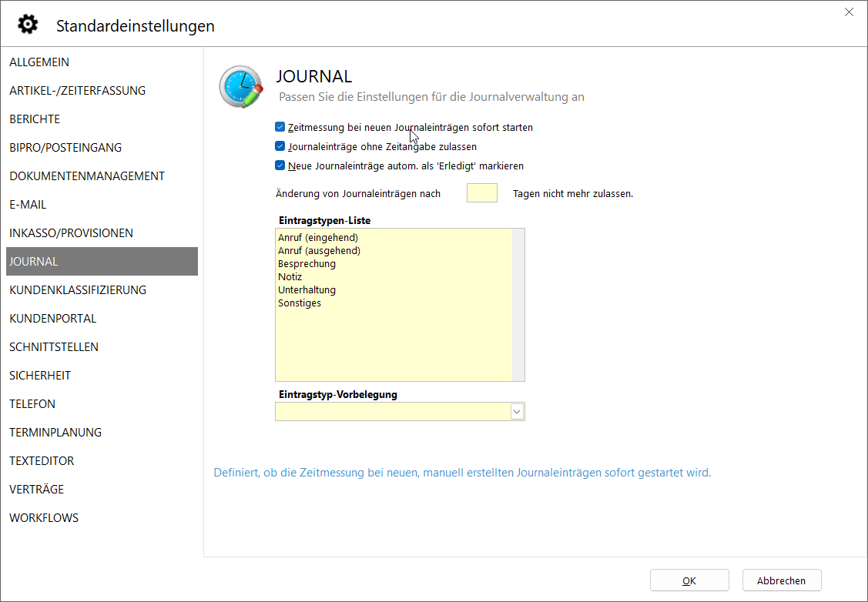Viewport: 868px width, 602px height.
Task: Open the WORKFLOWS settings category
Action: point(44,518)
